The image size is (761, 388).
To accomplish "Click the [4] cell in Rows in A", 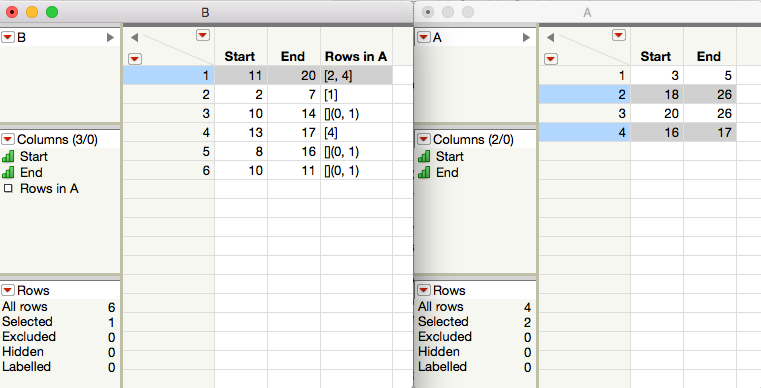I will [x=356, y=132].
